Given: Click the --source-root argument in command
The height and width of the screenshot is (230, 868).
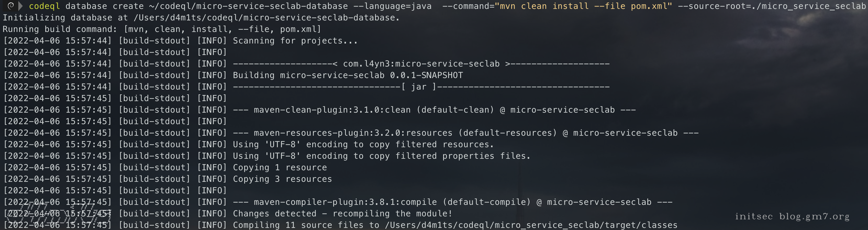Looking at the screenshot, I should click(772, 6).
